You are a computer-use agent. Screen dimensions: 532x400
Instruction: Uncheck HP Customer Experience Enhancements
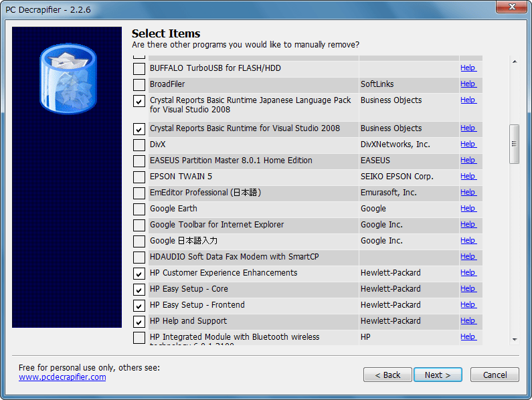point(139,274)
